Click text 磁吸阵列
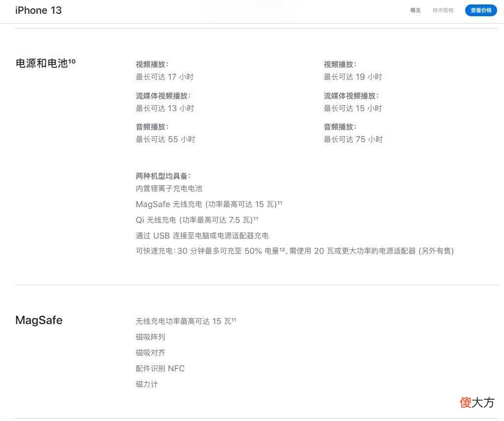The height and width of the screenshot is (421, 504). tap(150, 337)
